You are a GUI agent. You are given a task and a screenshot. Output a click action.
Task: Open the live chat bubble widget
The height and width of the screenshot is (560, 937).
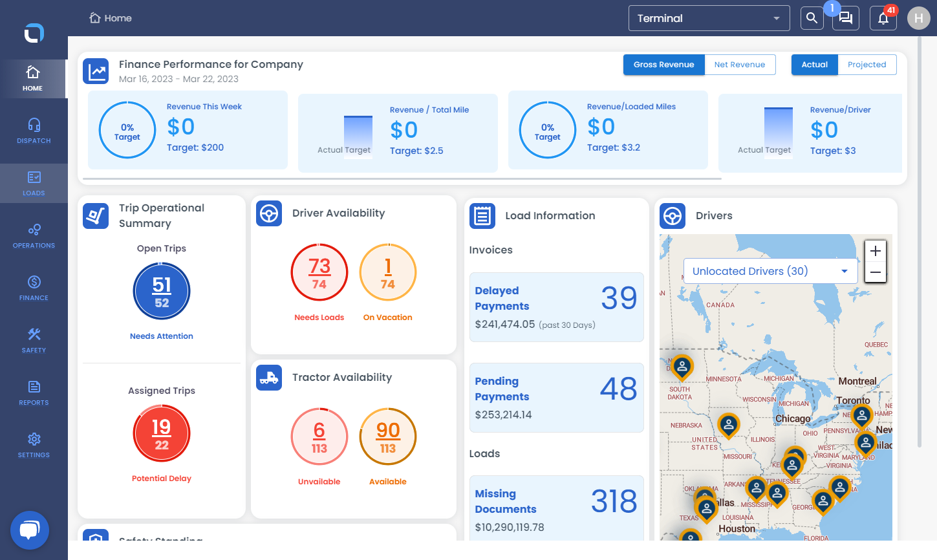[30, 530]
